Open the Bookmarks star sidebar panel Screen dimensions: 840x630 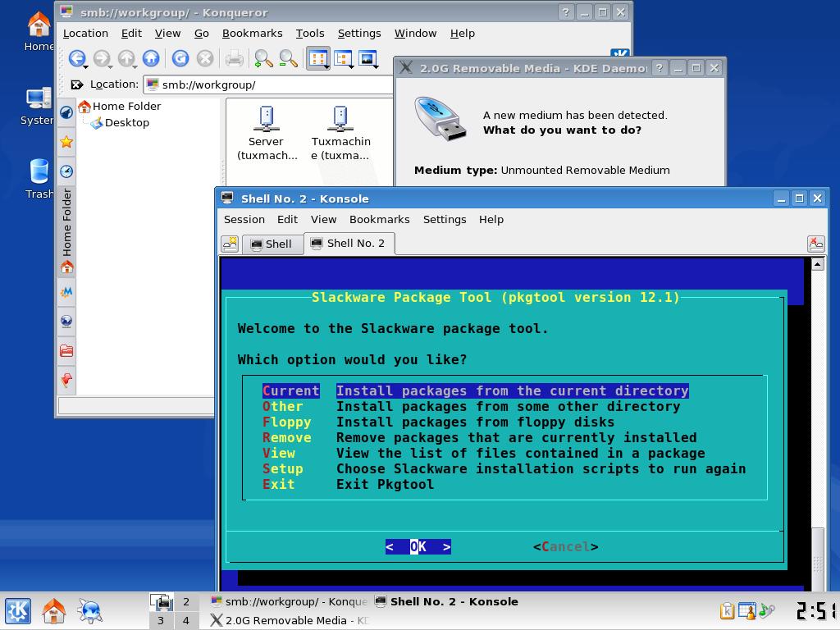pos(66,142)
